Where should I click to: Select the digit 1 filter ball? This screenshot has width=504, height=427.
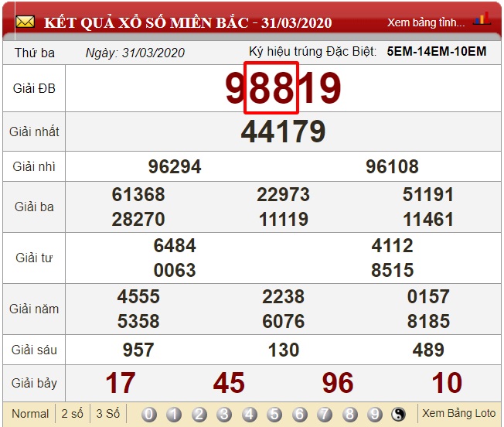point(174,414)
